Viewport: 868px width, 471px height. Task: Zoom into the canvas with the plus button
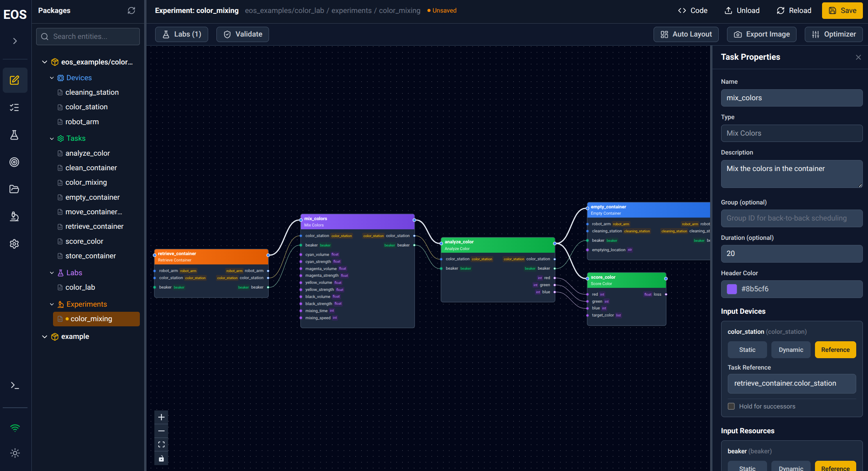point(161,417)
